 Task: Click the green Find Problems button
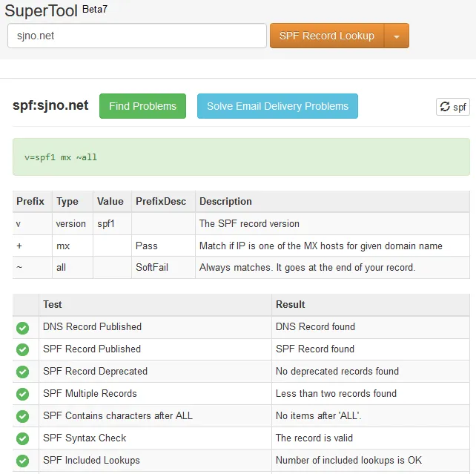tap(142, 106)
